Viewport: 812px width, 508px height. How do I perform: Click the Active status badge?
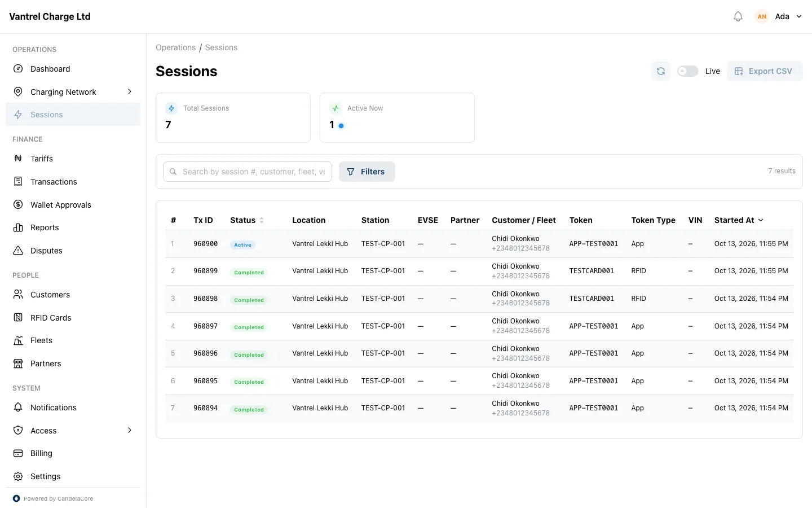point(242,245)
